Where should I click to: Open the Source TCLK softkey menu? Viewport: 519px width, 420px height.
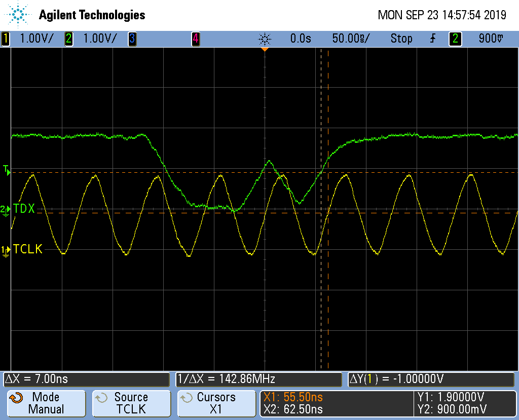(131, 403)
